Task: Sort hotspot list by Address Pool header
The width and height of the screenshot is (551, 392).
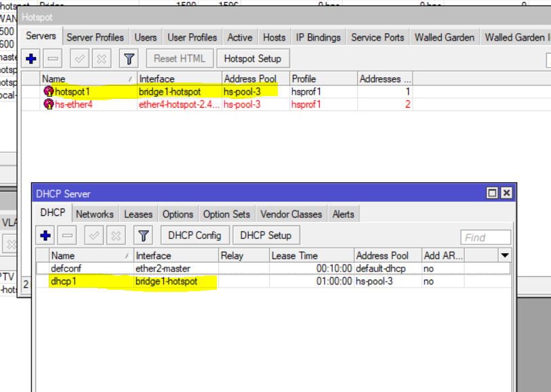Action: click(x=256, y=79)
